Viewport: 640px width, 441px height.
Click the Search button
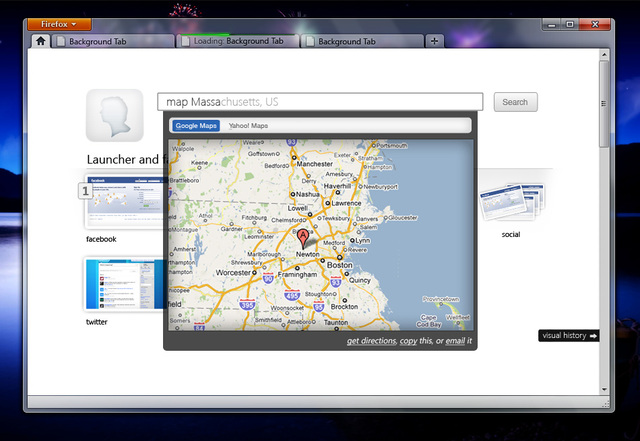pyautogui.click(x=515, y=102)
